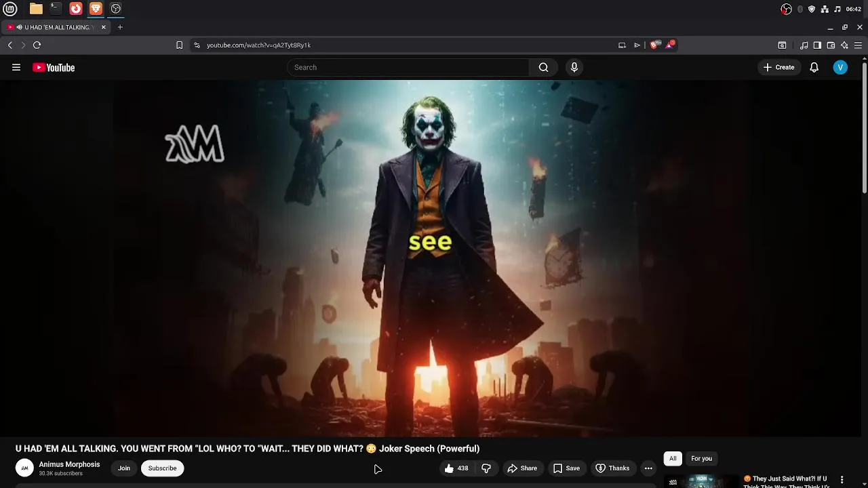Start voice search with microphone icon

coord(574,67)
